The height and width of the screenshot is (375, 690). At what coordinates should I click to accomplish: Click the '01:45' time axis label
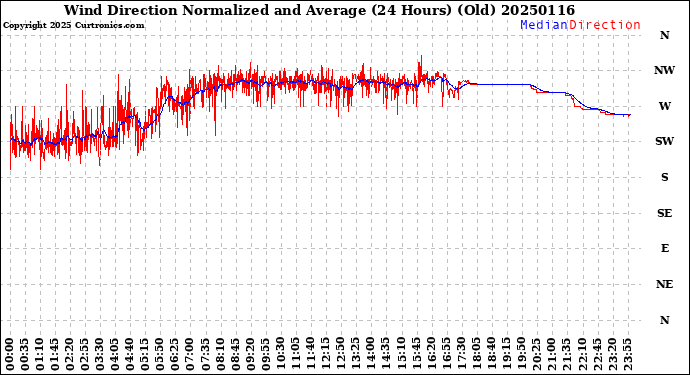point(55,354)
